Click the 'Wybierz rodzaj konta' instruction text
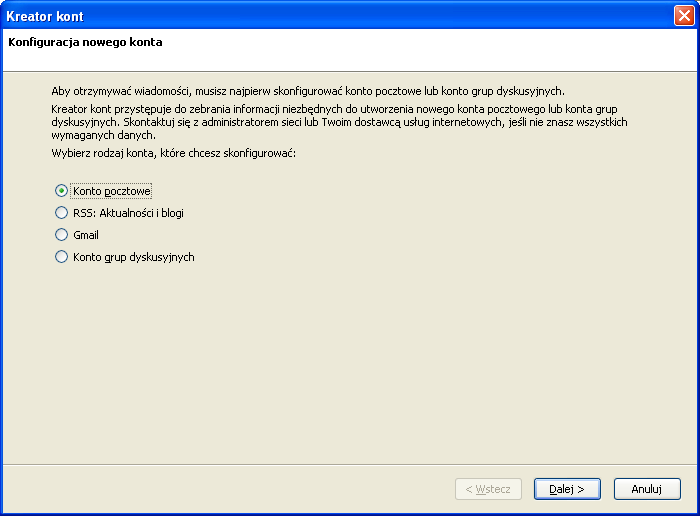This screenshot has width=700, height=516. click(174, 153)
